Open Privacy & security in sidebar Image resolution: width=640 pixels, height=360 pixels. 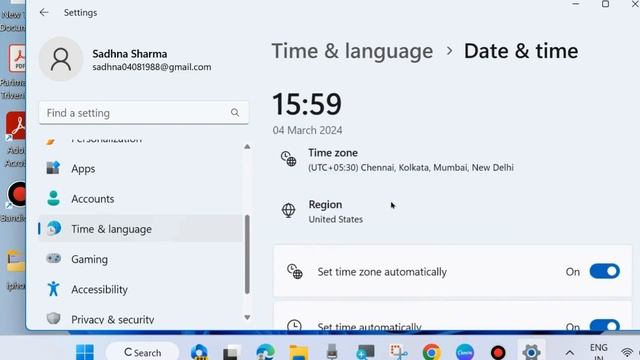140,319
